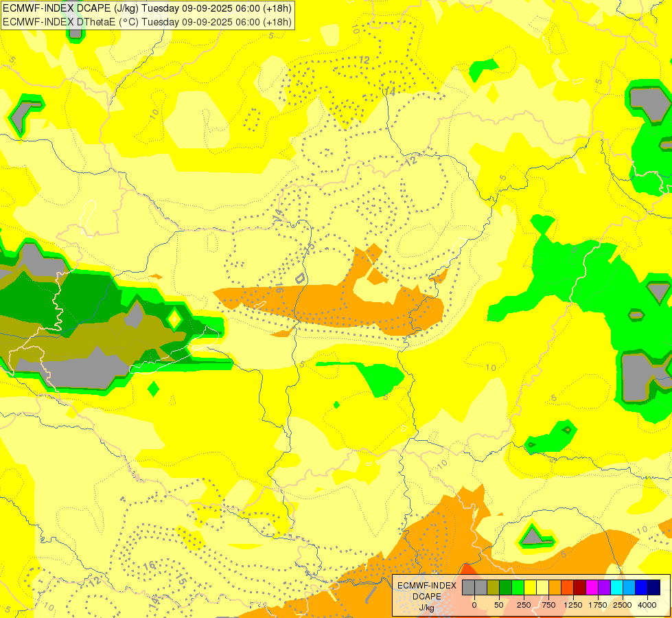
Task: Click the DThetaE (°C) title line
Action: 147,22
